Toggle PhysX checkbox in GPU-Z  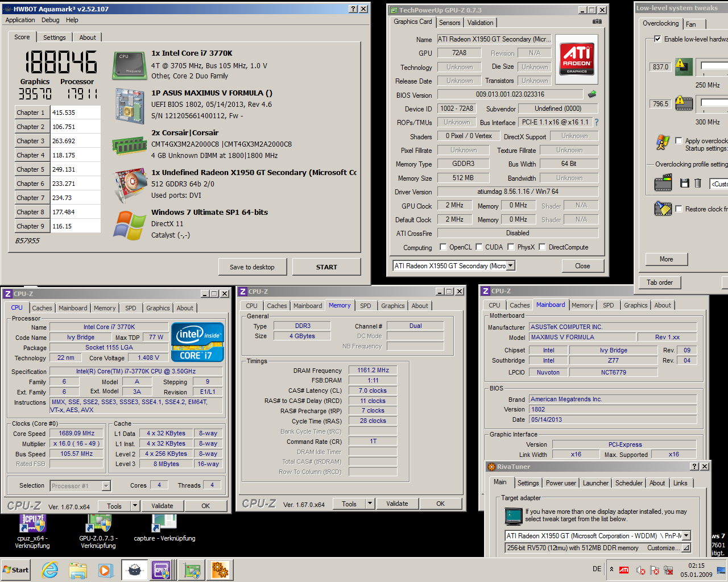[x=511, y=247]
